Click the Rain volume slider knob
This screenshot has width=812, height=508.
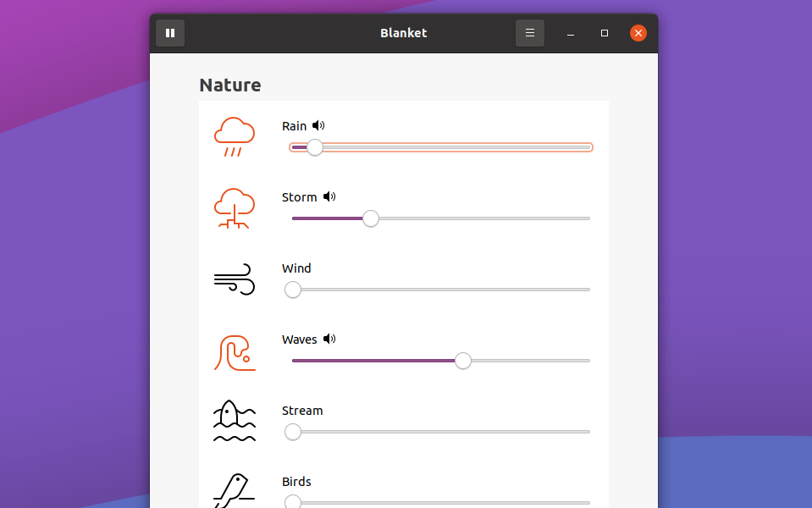[x=314, y=147]
